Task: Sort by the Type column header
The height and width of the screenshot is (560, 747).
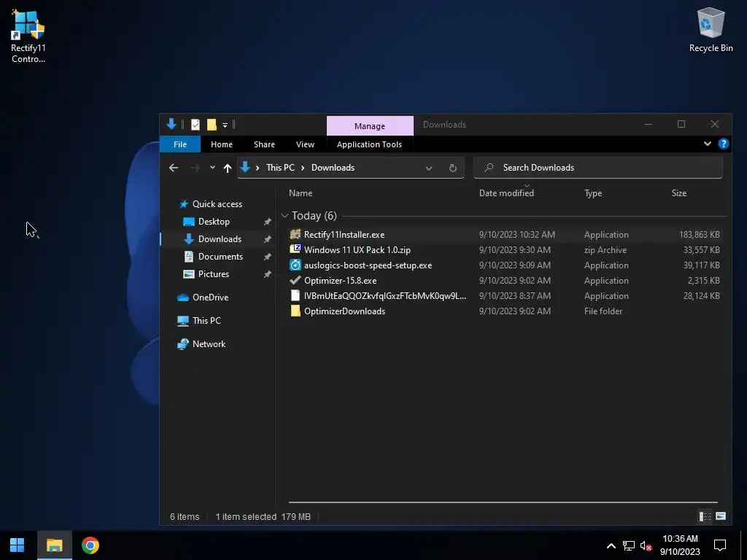Action: (593, 192)
